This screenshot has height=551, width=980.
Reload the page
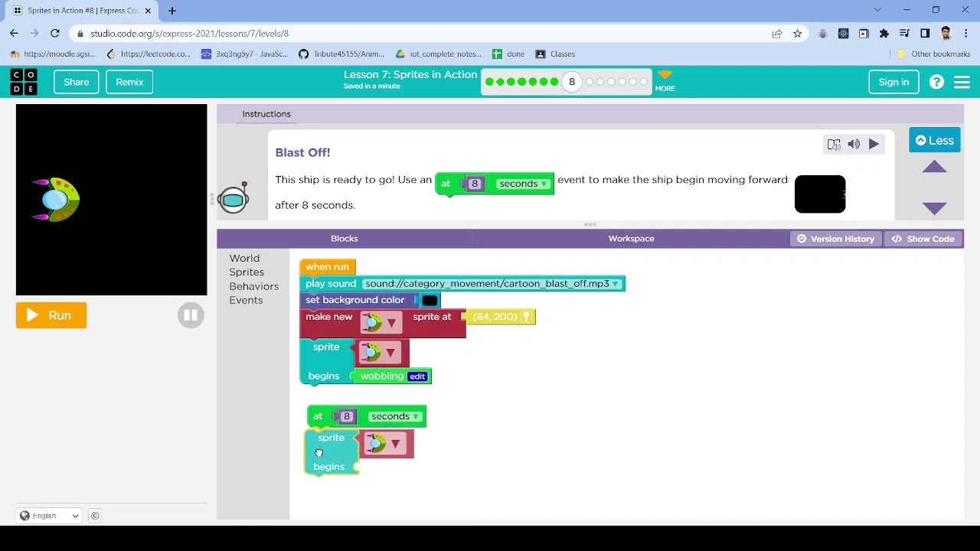coord(54,34)
